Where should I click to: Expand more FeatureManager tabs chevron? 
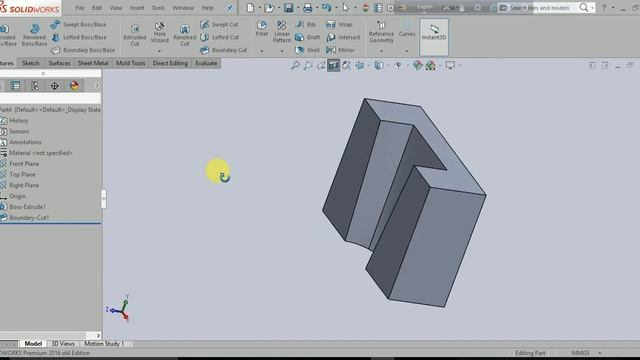[x=97, y=85]
